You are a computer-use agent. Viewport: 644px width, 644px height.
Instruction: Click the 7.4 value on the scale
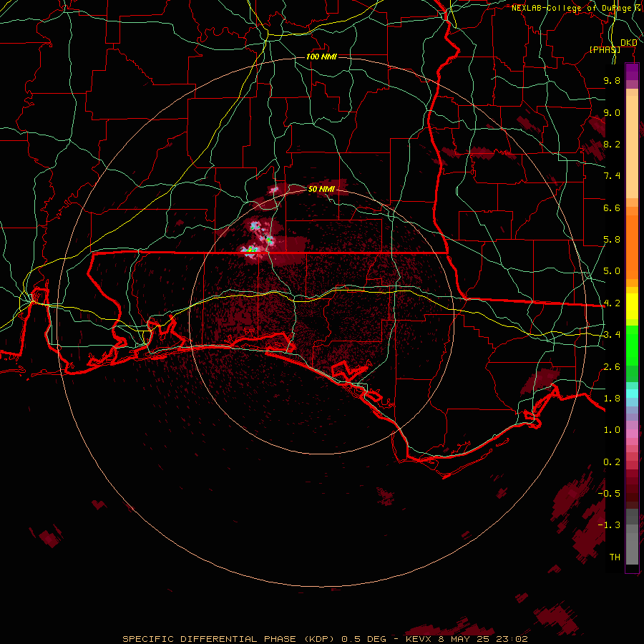(x=612, y=176)
